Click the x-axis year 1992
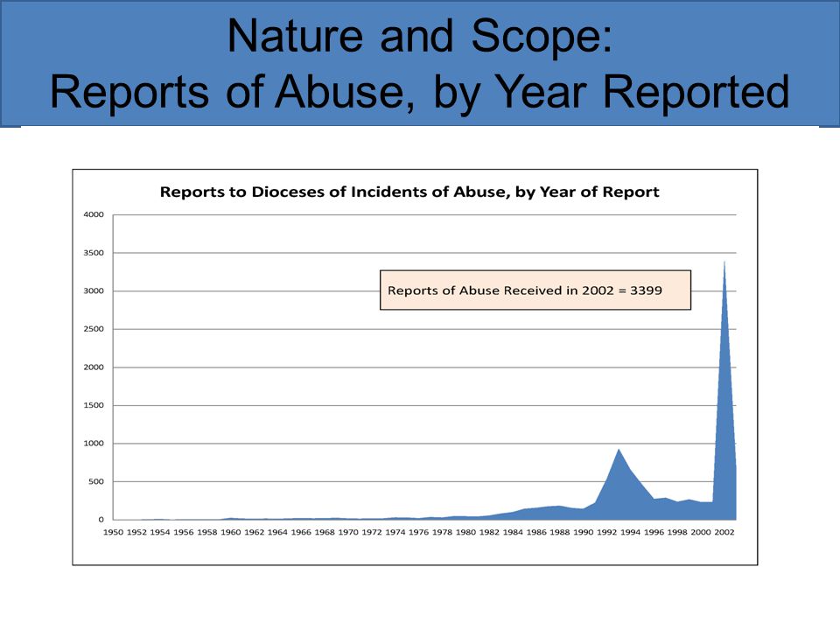 [x=607, y=532]
